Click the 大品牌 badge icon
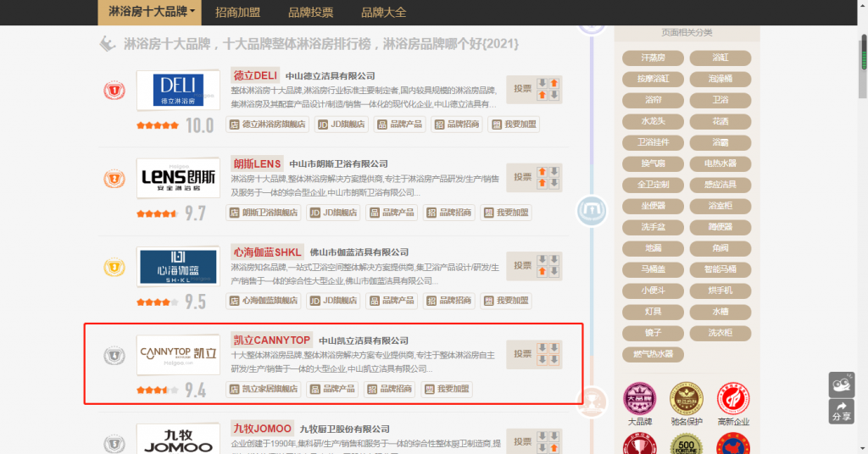Image resolution: width=868 pixels, height=454 pixels. point(639,401)
